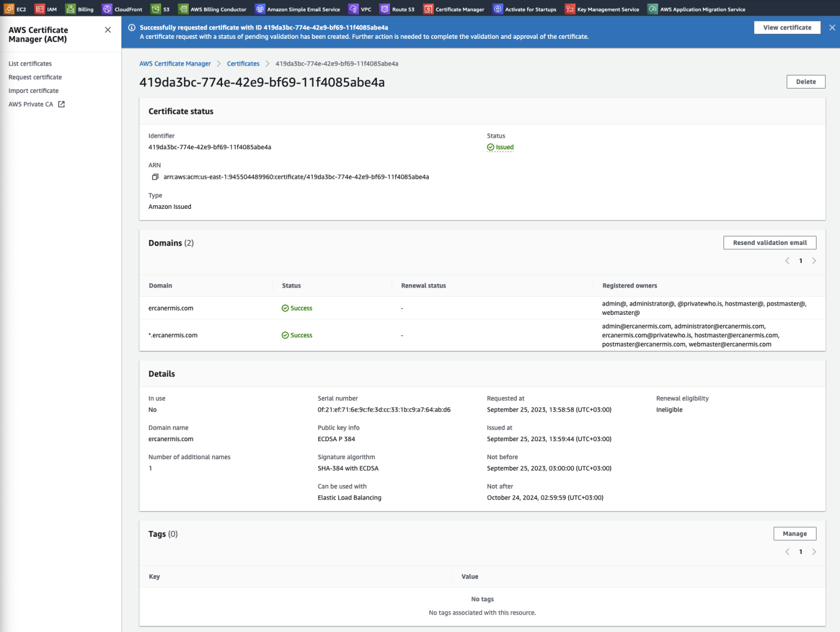840x632 pixels.
Task: Copy the certificate ARN icon
Action: [x=155, y=177]
